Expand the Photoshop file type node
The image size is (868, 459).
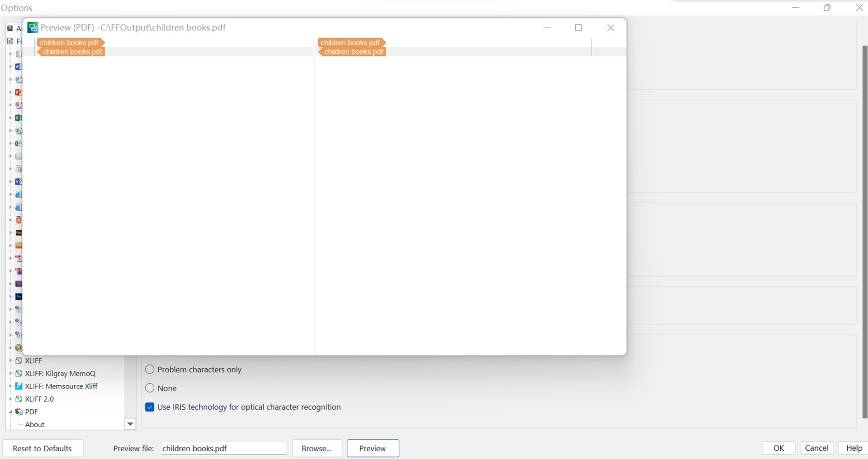tap(10, 297)
